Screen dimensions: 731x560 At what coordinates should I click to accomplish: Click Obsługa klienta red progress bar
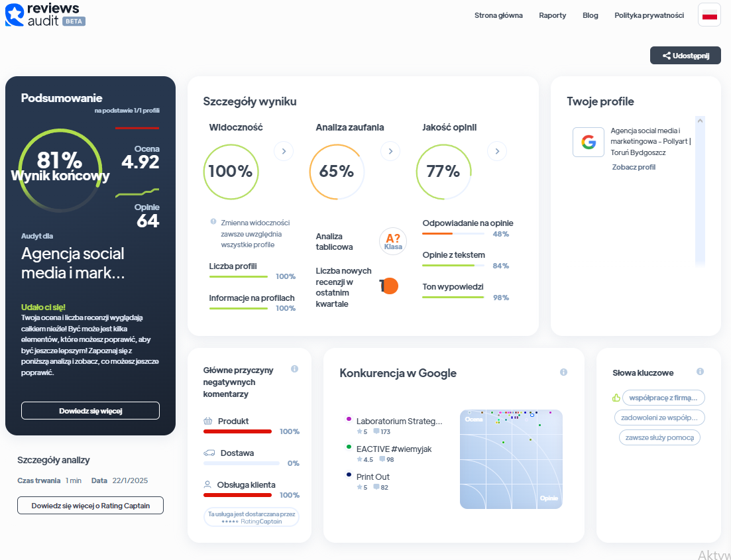click(237, 494)
